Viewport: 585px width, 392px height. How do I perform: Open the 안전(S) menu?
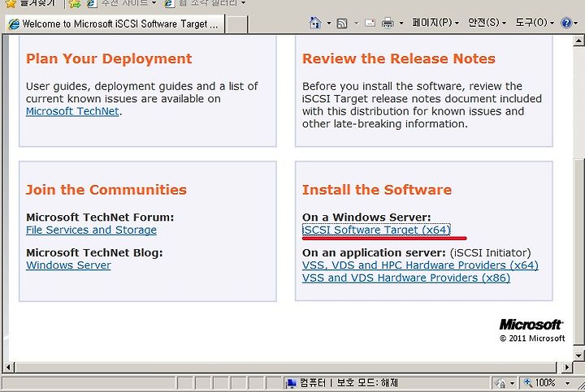[x=487, y=23]
